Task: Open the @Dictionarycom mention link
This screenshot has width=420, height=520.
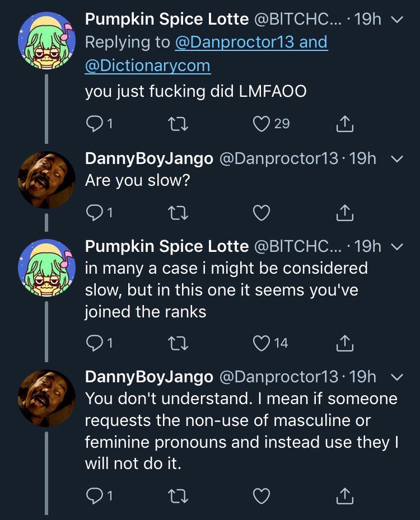Action: click(x=147, y=66)
